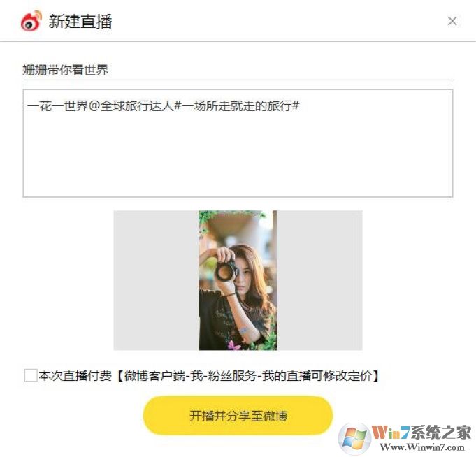
Task: Click the Win7系统之家 watermark text
Action: [421, 433]
